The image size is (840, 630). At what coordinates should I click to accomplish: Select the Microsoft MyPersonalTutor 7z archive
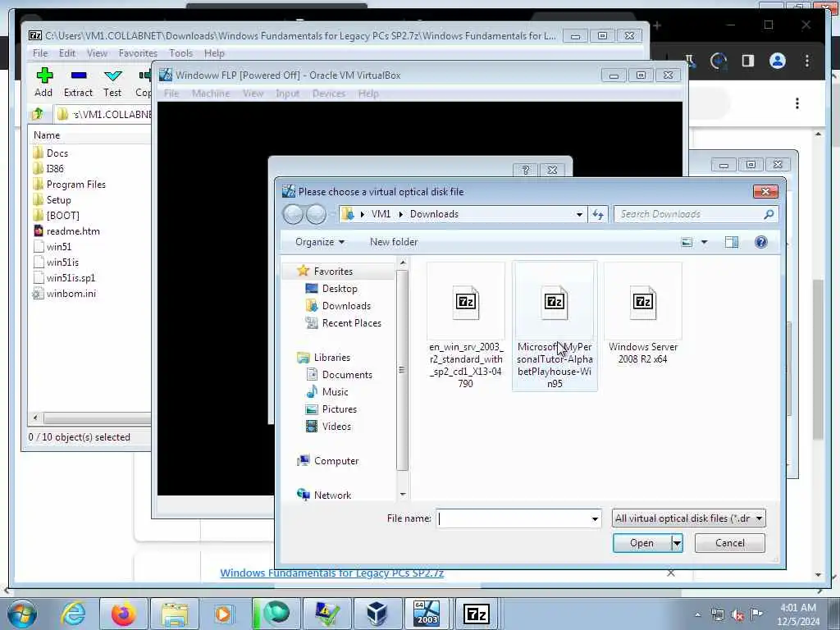click(555, 326)
